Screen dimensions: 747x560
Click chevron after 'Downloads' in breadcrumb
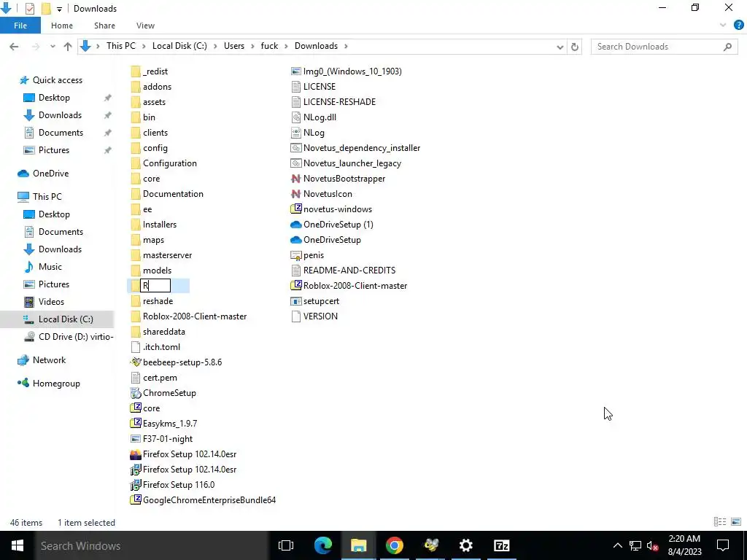(x=346, y=46)
